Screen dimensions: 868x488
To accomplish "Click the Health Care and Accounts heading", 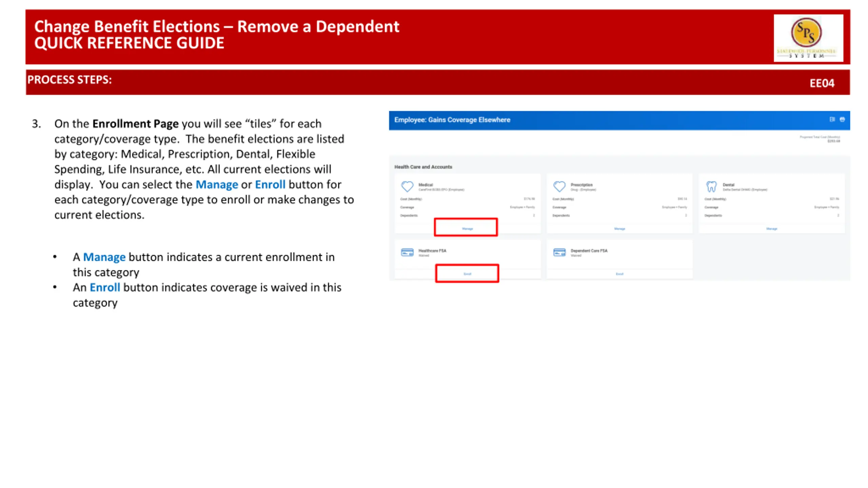I will [423, 167].
